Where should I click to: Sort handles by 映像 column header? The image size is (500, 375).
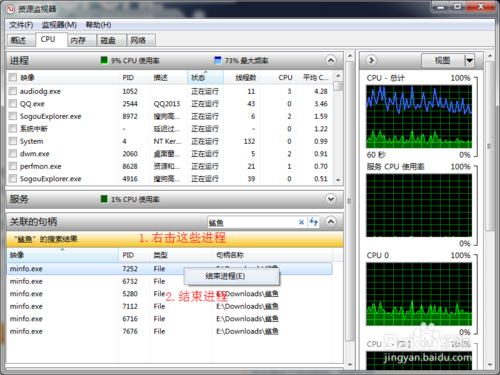click(62, 255)
